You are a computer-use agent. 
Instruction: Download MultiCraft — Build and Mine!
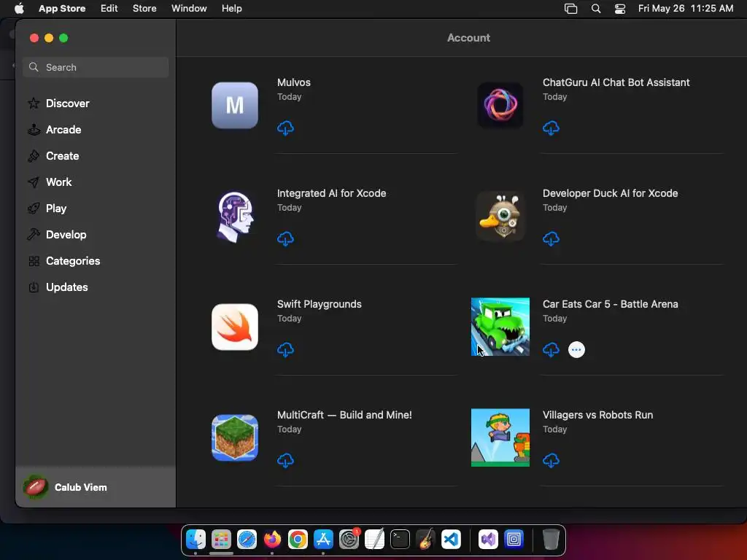point(285,461)
